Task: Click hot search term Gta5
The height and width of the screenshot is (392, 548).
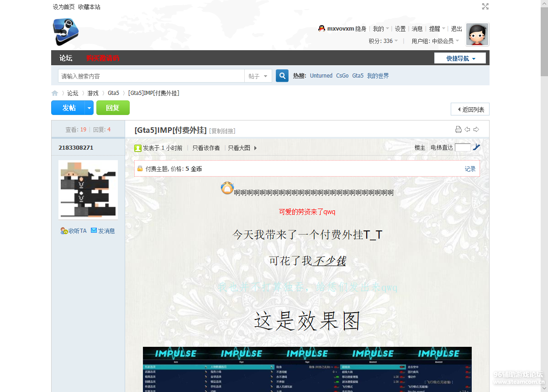Action: [358, 76]
